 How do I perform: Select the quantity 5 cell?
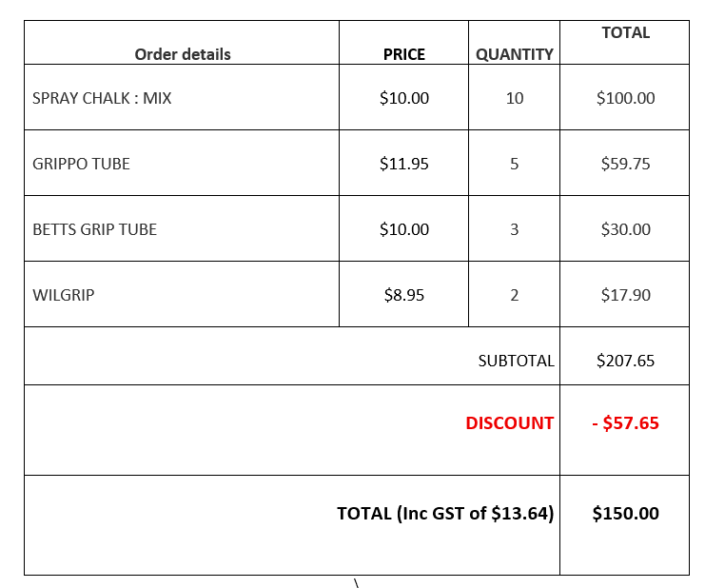coord(515,164)
